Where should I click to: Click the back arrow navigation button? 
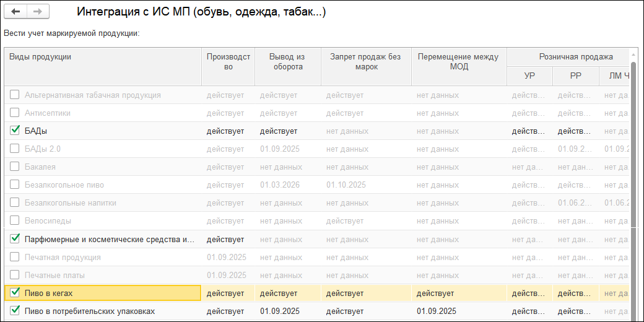pos(15,12)
